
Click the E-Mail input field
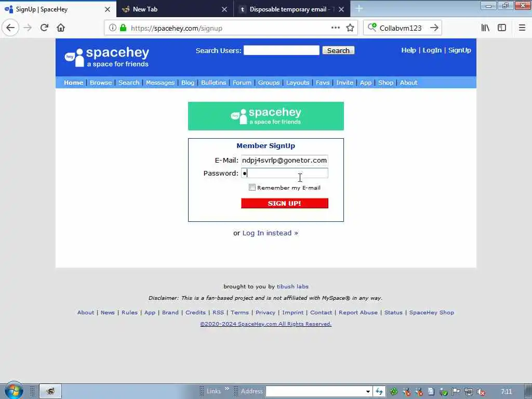click(284, 160)
